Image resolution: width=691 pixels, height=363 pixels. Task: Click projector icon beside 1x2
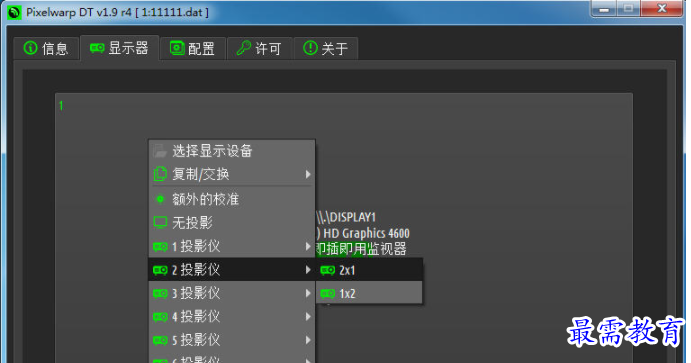[327, 293]
